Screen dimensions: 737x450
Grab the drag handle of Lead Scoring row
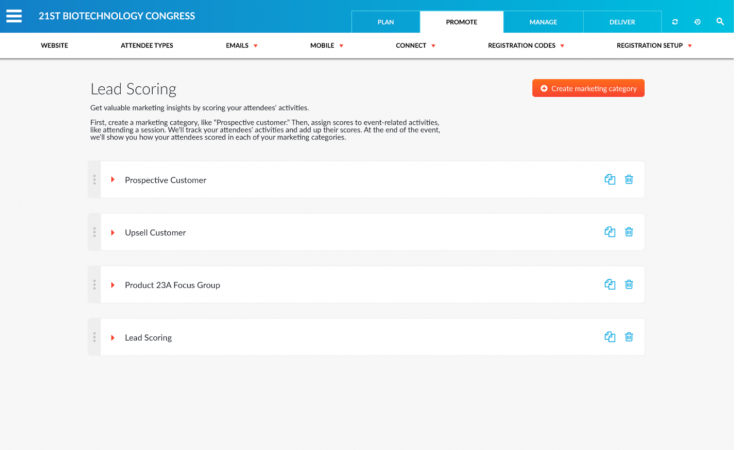coord(94,337)
